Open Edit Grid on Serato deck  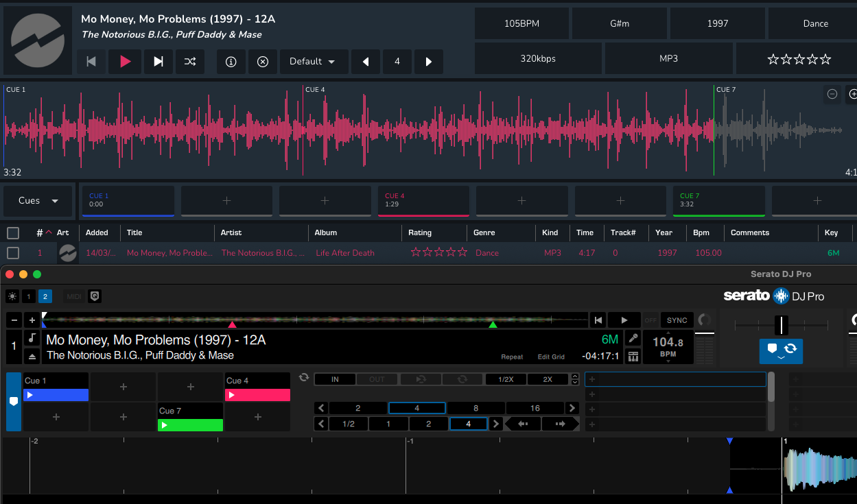pyautogui.click(x=551, y=357)
